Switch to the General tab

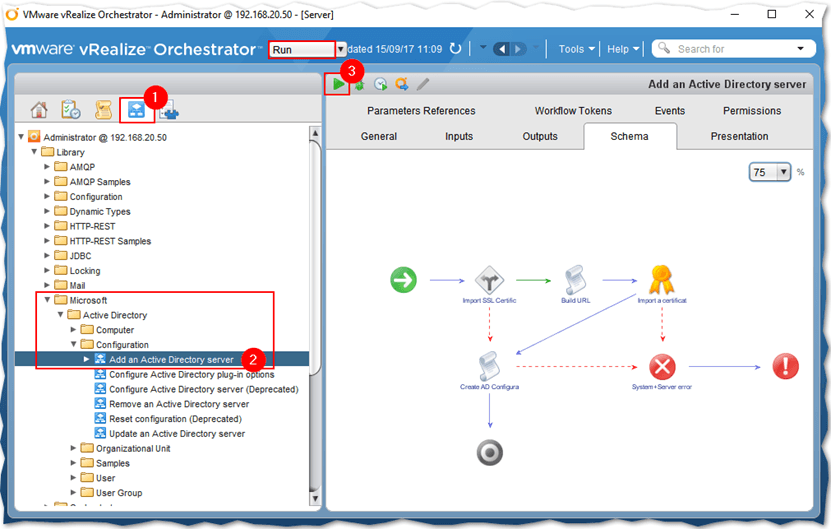click(x=378, y=136)
